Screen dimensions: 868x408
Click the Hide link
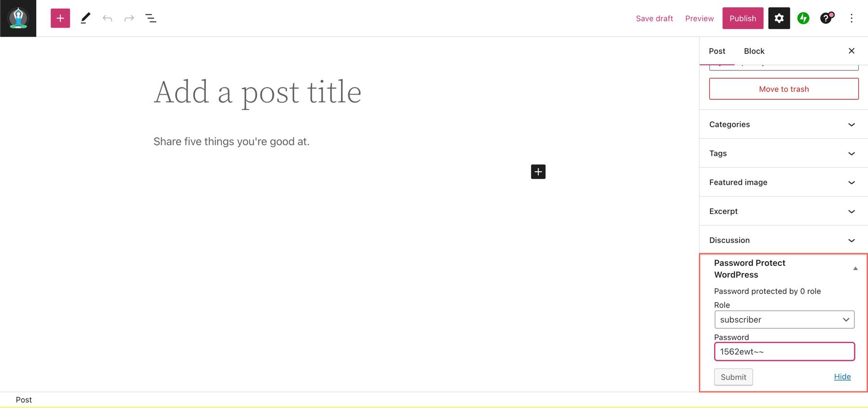coord(842,377)
